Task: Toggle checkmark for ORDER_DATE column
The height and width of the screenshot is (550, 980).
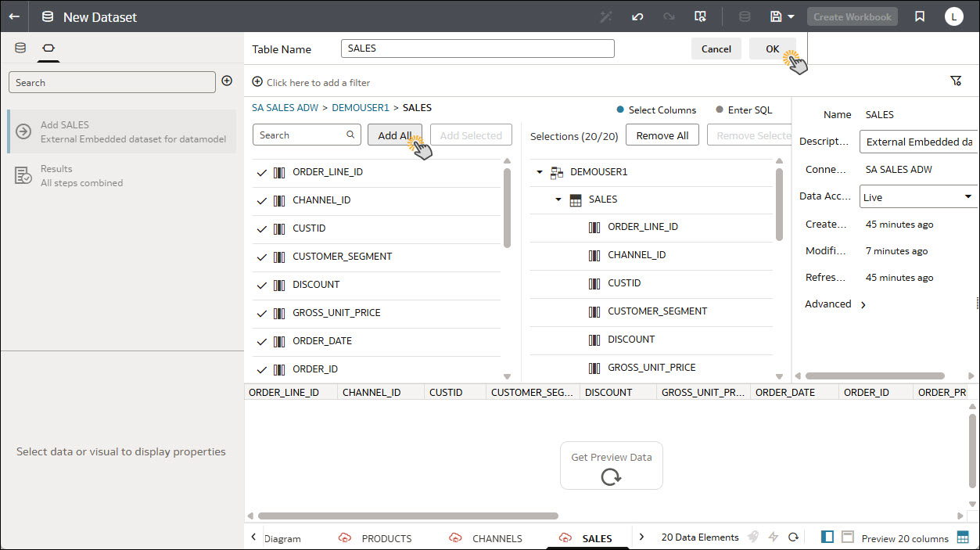Action: click(x=262, y=341)
